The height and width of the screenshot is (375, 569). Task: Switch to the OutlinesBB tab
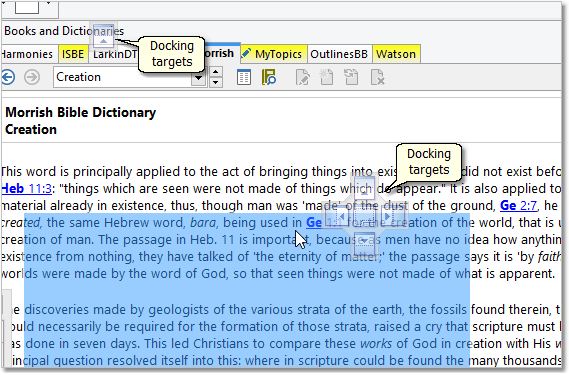[339, 54]
